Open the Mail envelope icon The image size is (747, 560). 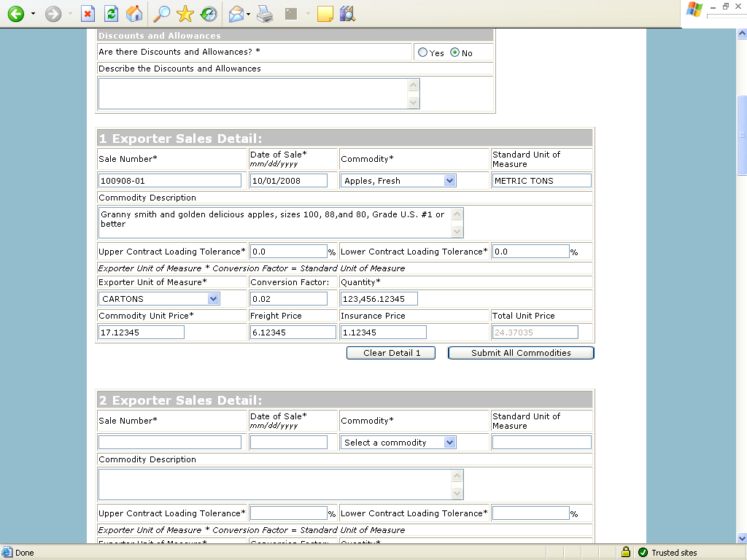[236, 14]
